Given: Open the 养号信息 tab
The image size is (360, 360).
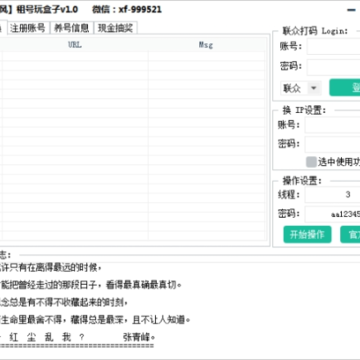Looking at the screenshot, I should (72, 28).
